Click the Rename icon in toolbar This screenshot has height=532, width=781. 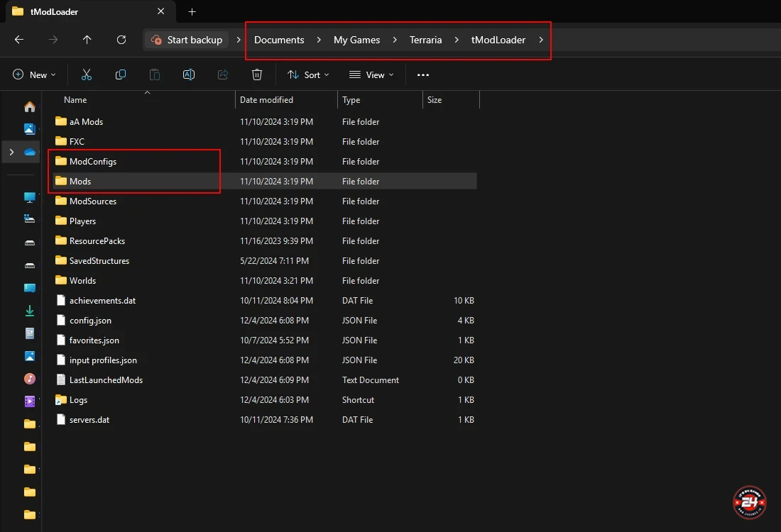pos(189,74)
